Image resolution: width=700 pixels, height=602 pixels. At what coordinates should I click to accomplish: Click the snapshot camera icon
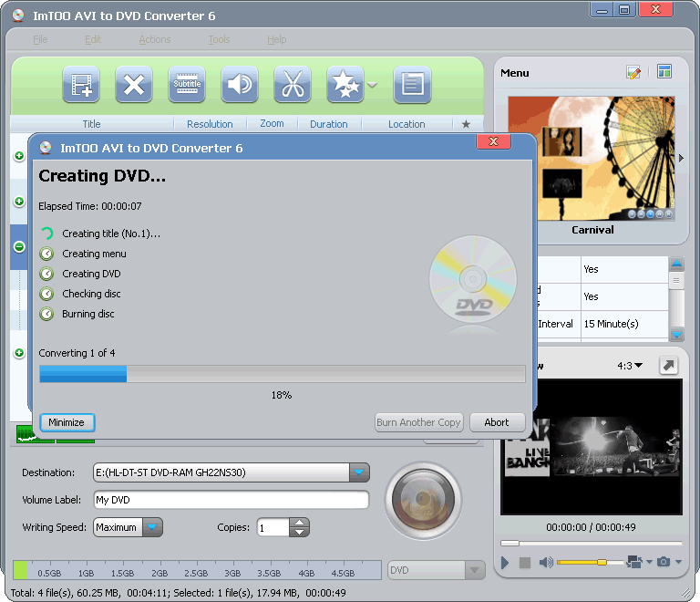pos(664,562)
